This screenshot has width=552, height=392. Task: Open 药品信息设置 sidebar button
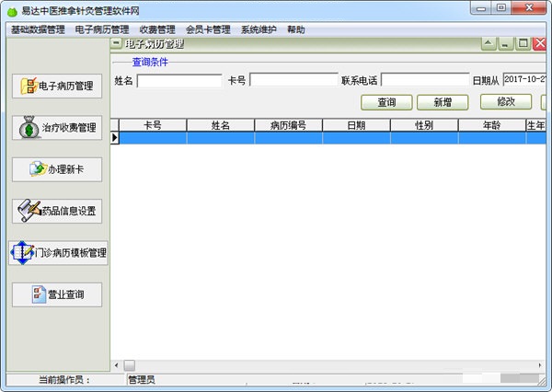click(57, 211)
